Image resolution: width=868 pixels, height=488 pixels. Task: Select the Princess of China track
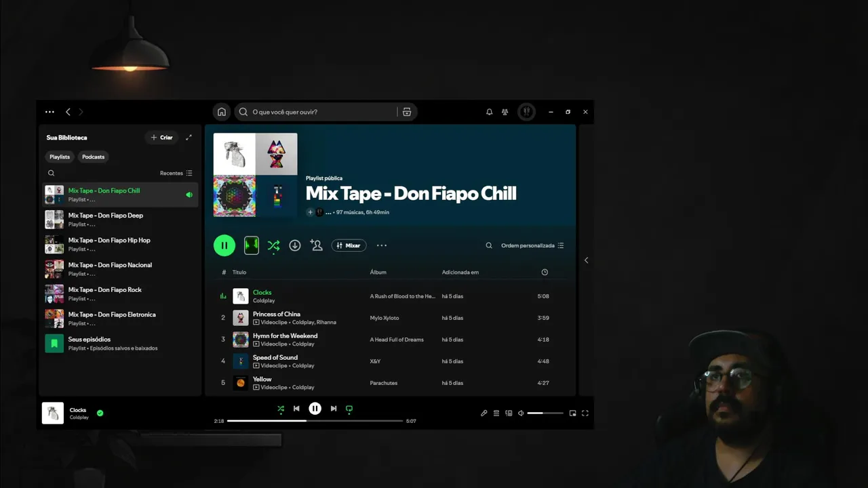click(x=391, y=318)
